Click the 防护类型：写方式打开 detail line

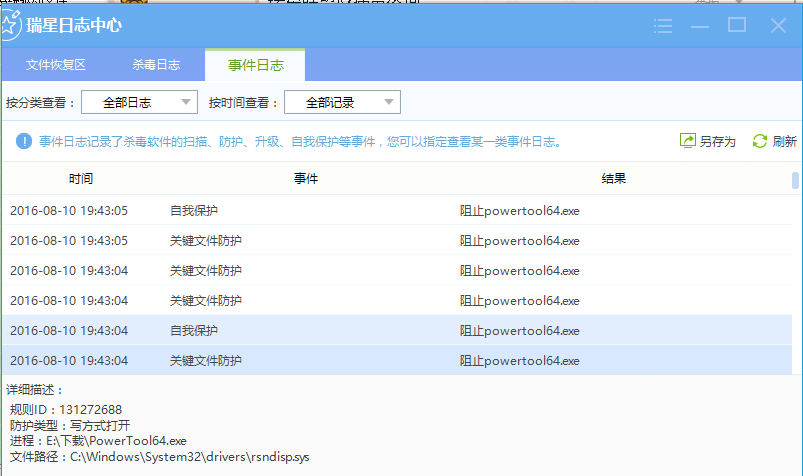70,425
